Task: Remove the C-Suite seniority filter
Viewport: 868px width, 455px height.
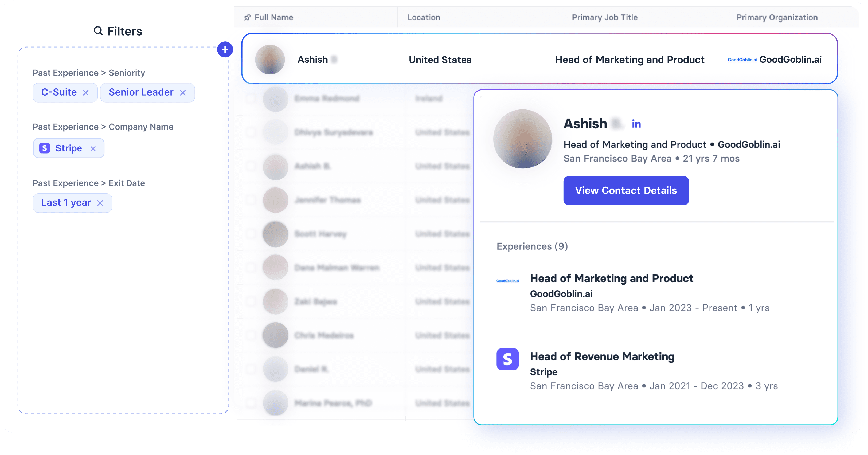Action: tap(86, 93)
